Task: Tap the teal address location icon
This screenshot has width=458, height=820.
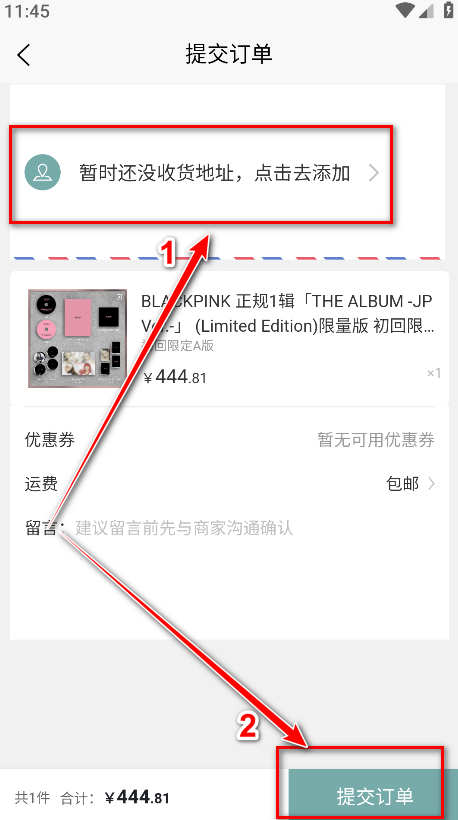Action: (x=43, y=173)
